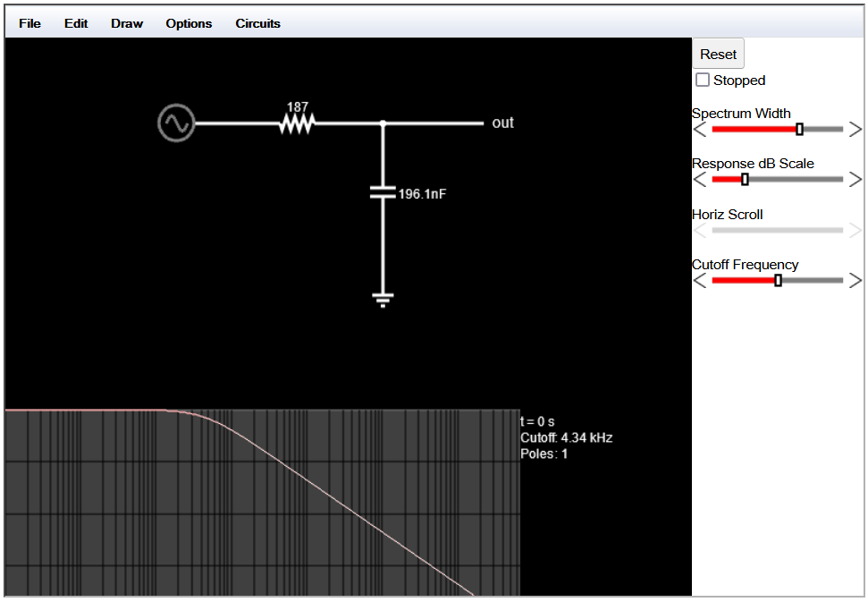Click the Spectrum Width slider handle
This screenshot has height=602, width=868.
[799, 129]
